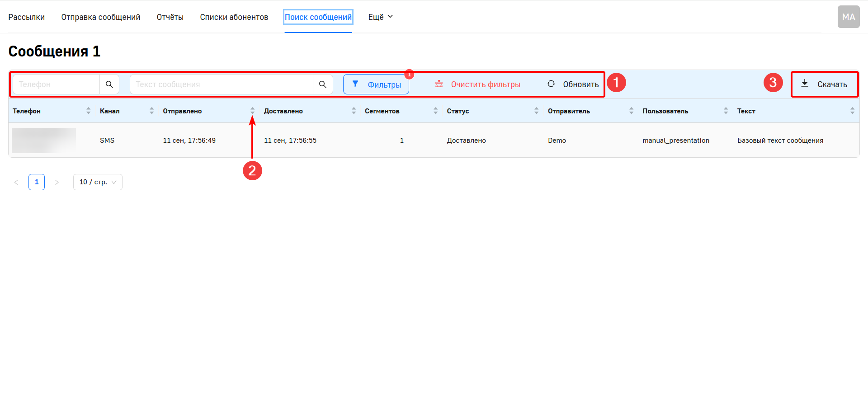
Task: Click the phone search magnifier icon
Action: pyautogui.click(x=109, y=84)
